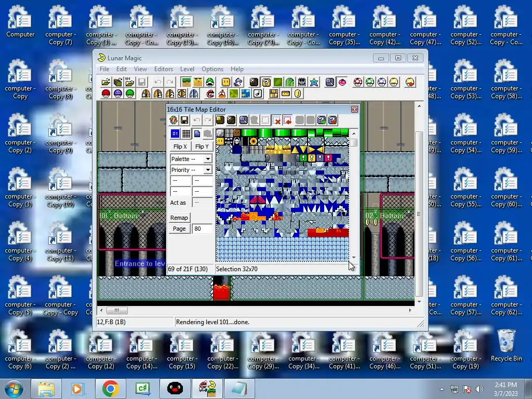Click the Page button
532x399 pixels.
(179, 229)
